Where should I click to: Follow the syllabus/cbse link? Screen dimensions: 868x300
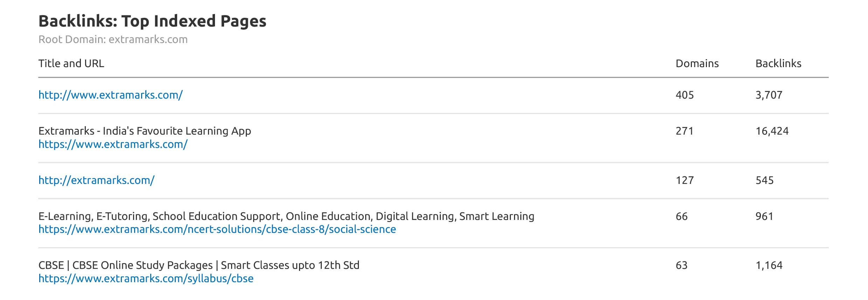pos(146,279)
